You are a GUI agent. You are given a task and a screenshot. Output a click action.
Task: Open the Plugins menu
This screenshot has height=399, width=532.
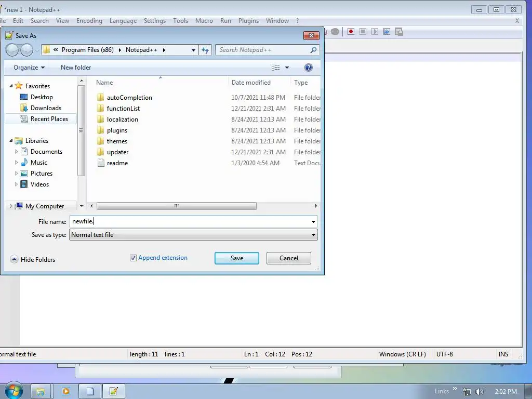click(x=248, y=21)
